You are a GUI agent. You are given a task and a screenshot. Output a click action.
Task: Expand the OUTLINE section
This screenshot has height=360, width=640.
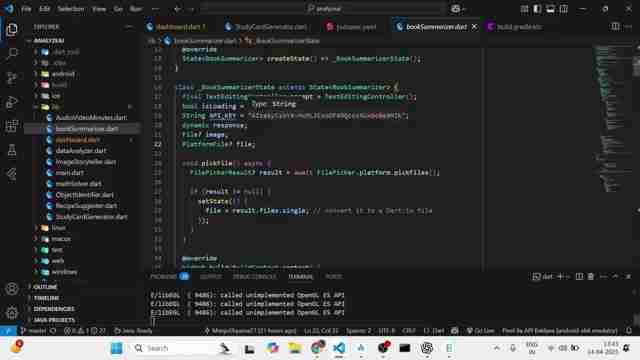pyautogui.click(x=45, y=287)
